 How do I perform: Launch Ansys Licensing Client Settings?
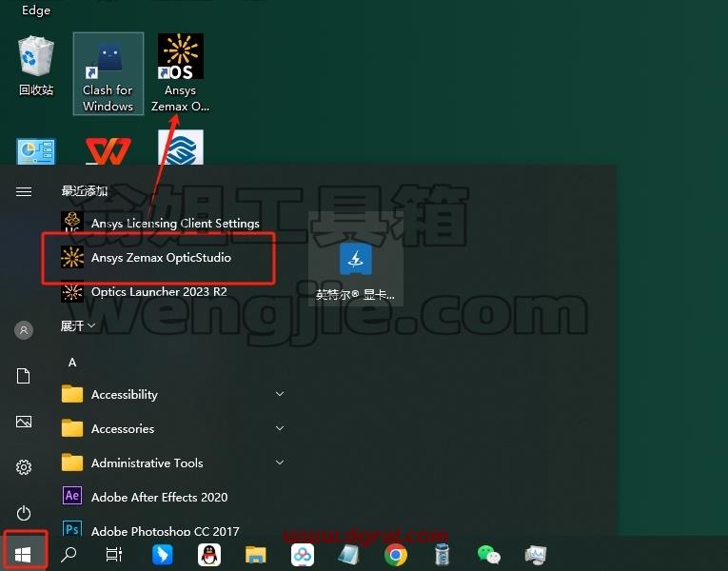[x=174, y=224]
